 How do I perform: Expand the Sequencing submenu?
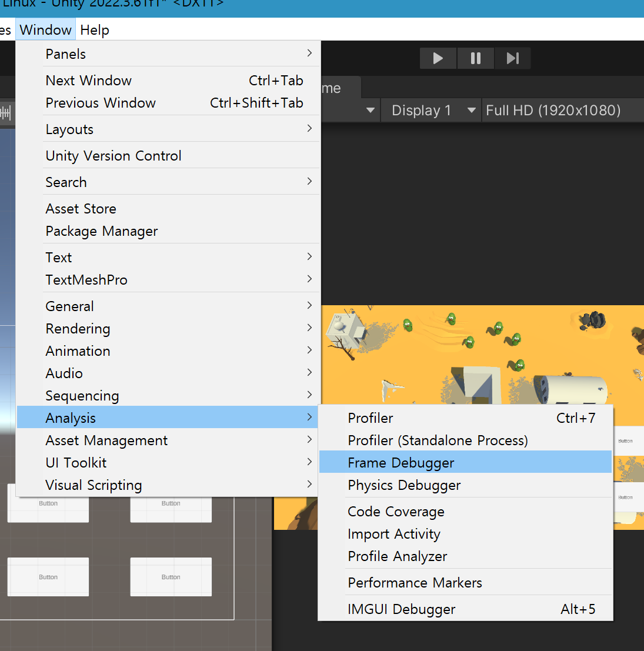click(x=168, y=396)
